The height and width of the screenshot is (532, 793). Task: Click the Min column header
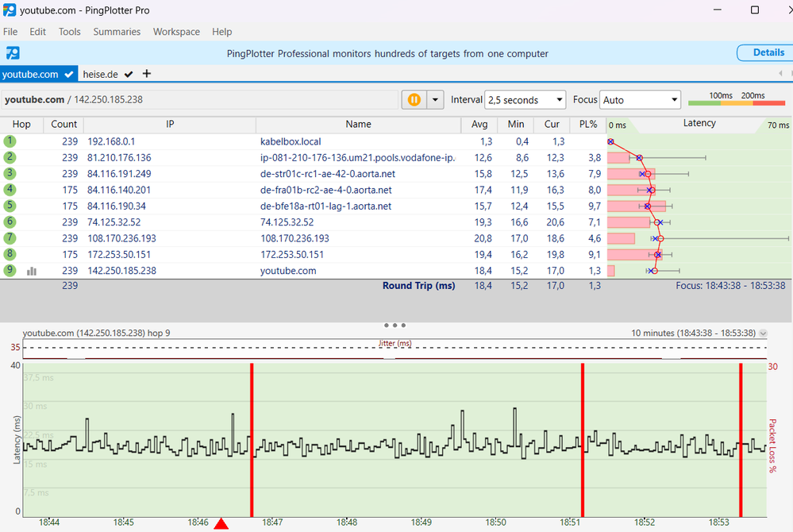coord(516,125)
